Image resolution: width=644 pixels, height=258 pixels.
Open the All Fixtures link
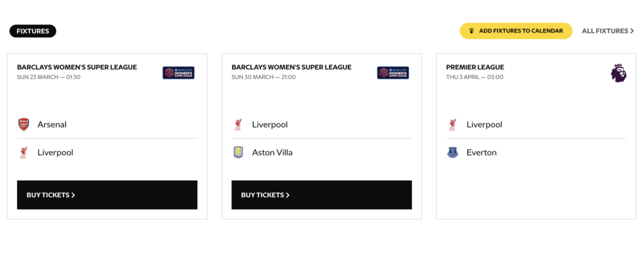click(608, 31)
